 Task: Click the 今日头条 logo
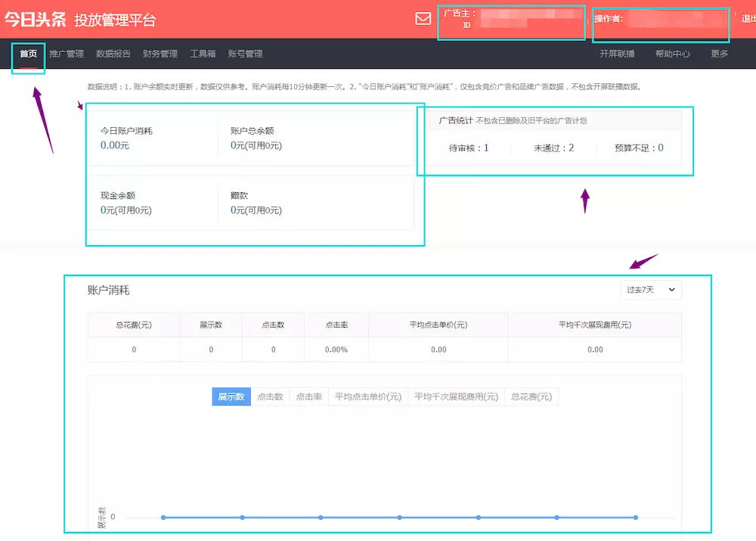(x=36, y=20)
